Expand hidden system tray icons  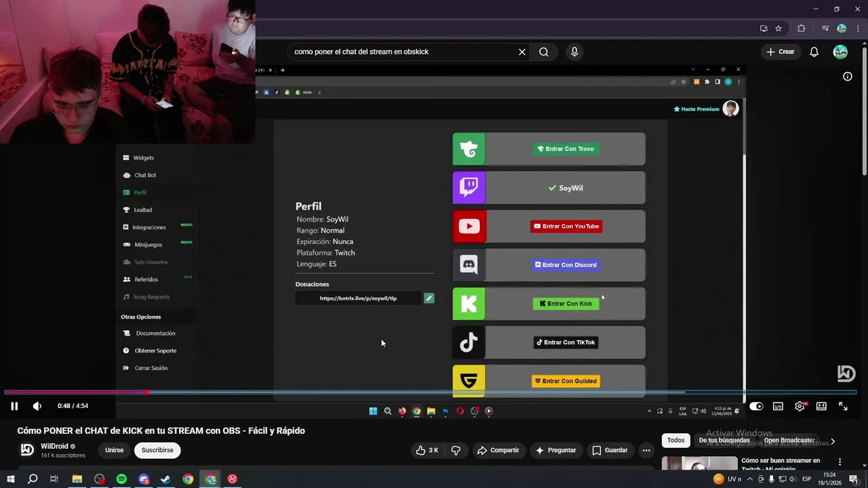point(750,479)
